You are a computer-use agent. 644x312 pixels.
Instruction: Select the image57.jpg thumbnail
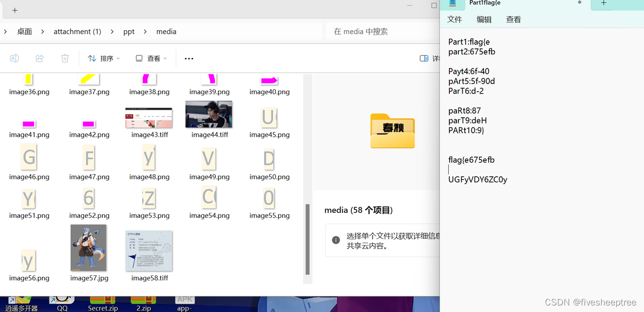pos(89,248)
